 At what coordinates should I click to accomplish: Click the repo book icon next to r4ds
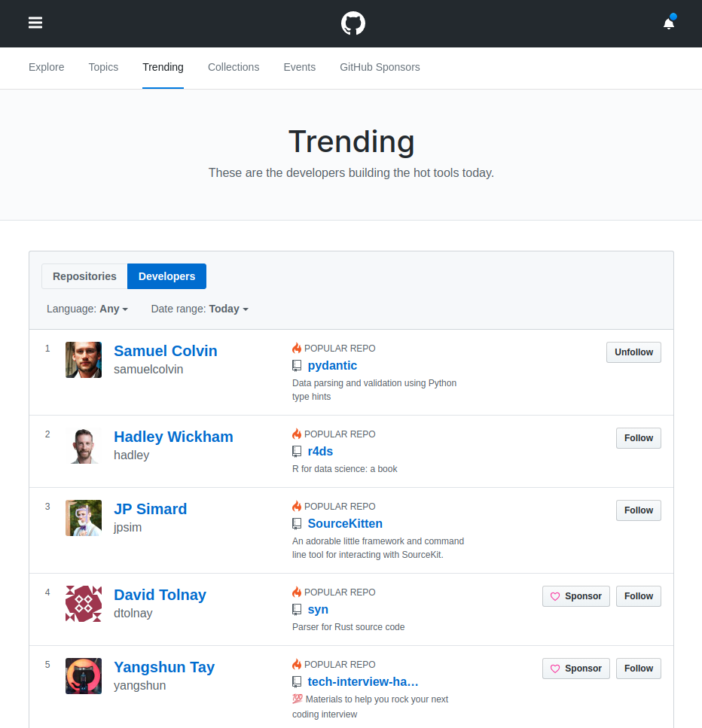tap(297, 451)
